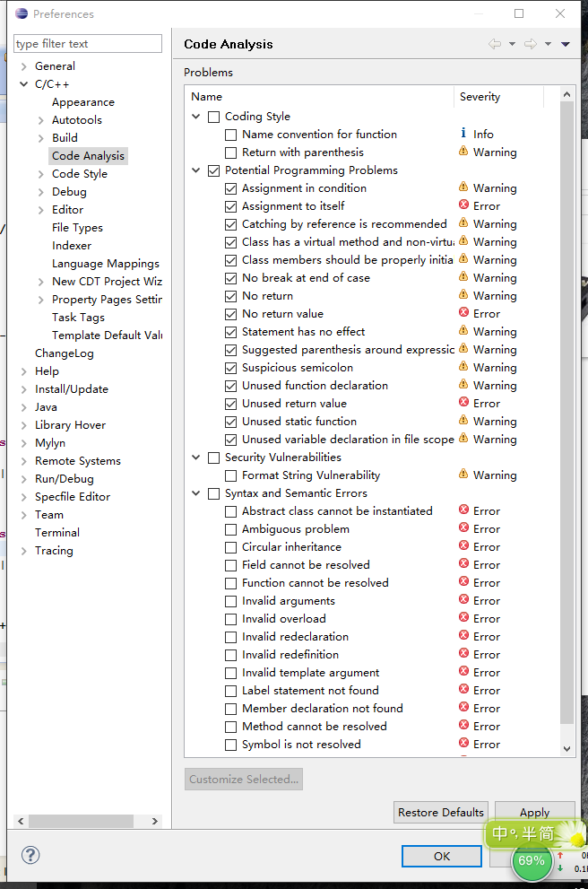Click Error icon for Unused return value
The height and width of the screenshot is (889, 588).
(x=463, y=402)
